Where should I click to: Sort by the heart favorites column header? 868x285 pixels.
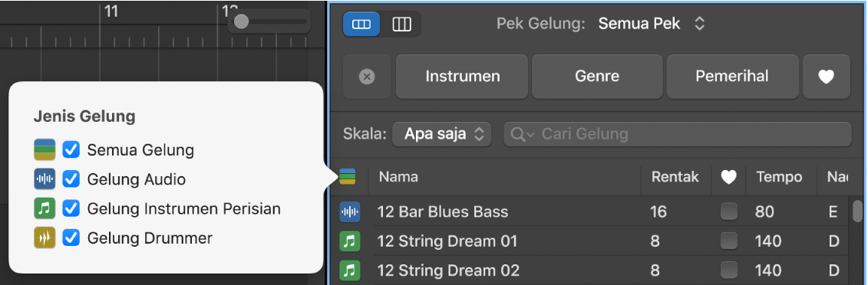[728, 177]
